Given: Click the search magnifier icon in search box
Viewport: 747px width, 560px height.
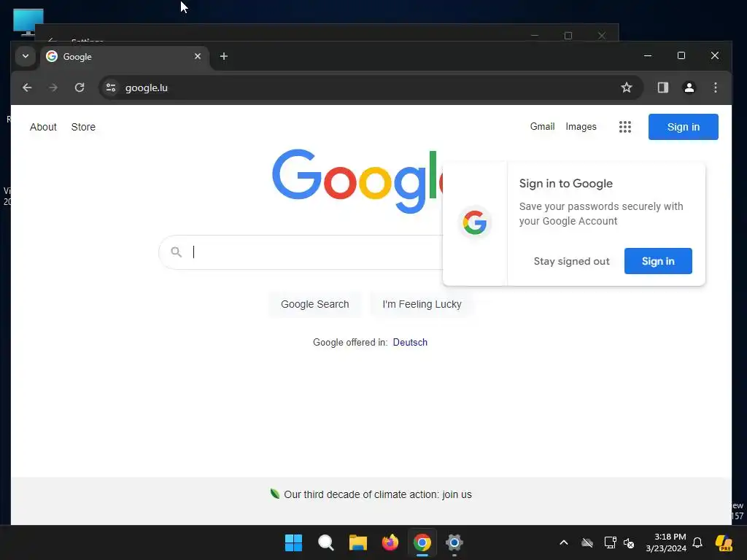Looking at the screenshot, I should tap(177, 252).
